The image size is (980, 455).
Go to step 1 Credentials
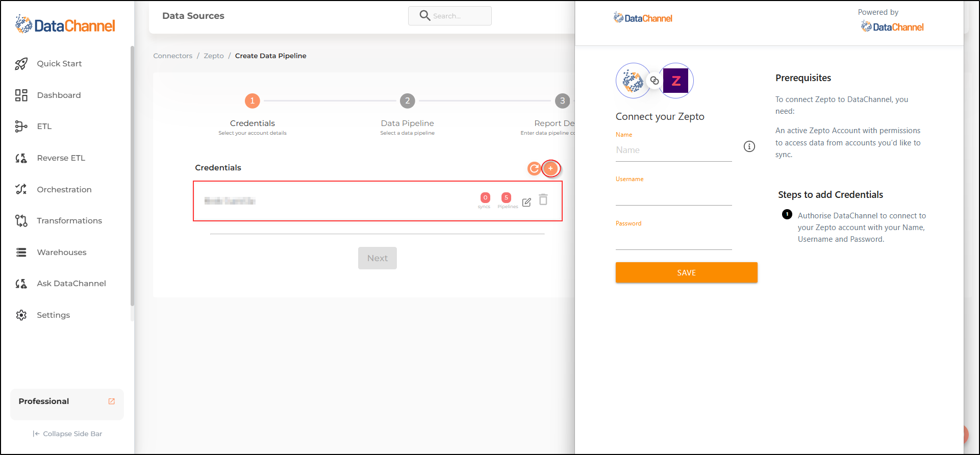(253, 101)
